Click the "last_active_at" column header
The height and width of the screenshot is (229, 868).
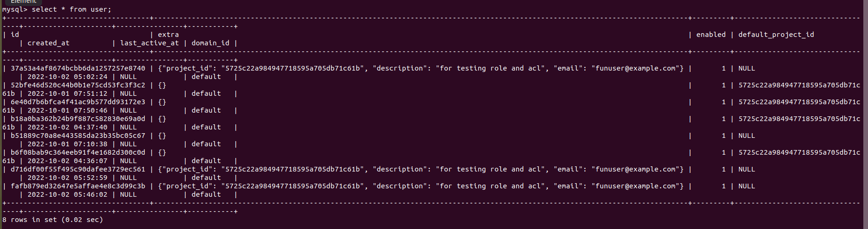150,43
